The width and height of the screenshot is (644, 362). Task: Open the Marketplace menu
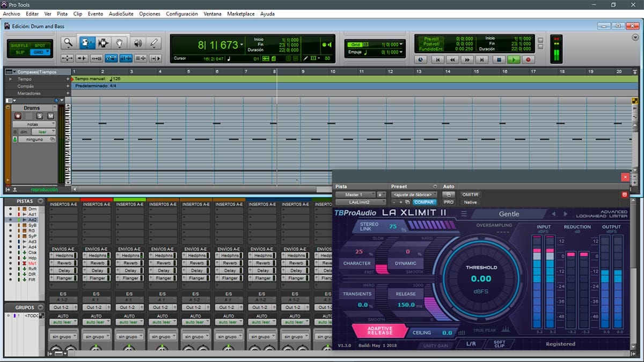[x=241, y=14]
